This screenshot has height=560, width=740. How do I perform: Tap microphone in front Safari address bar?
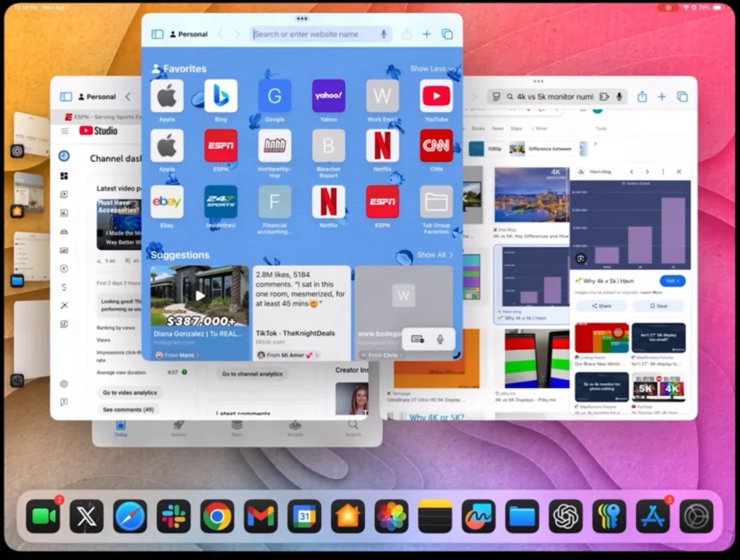click(384, 34)
